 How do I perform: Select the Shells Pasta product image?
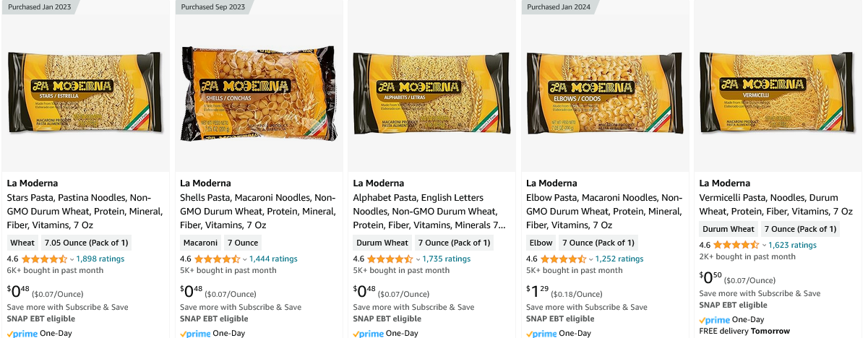tap(258, 92)
